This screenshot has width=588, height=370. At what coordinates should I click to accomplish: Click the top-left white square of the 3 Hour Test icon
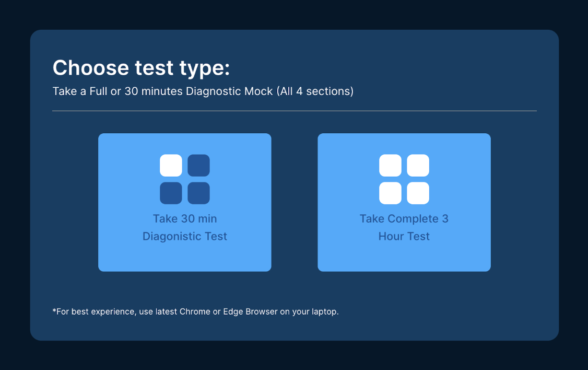(x=391, y=165)
